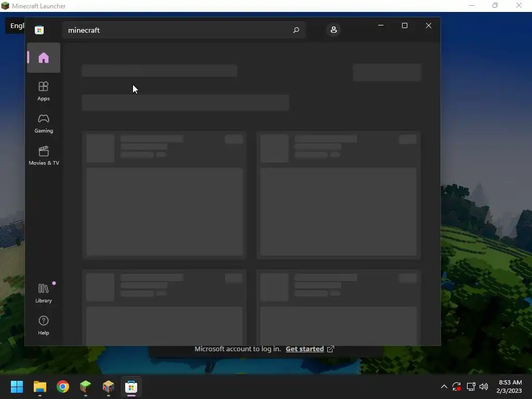
Task: Show hidden system tray icons
Action: tap(444, 387)
